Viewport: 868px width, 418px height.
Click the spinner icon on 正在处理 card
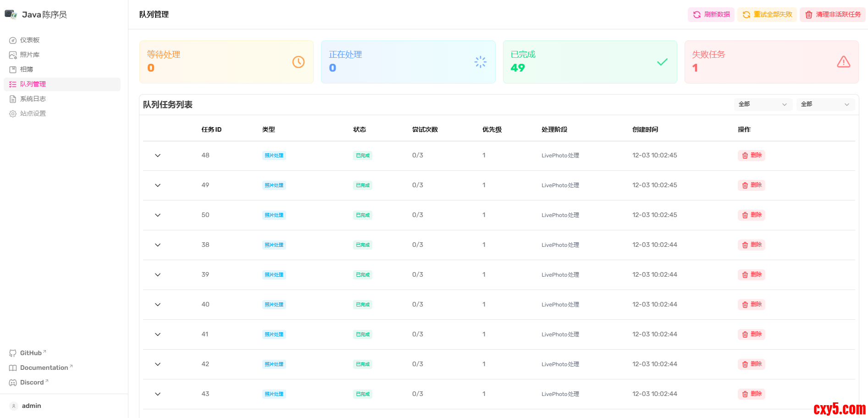(x=480, y=62)
